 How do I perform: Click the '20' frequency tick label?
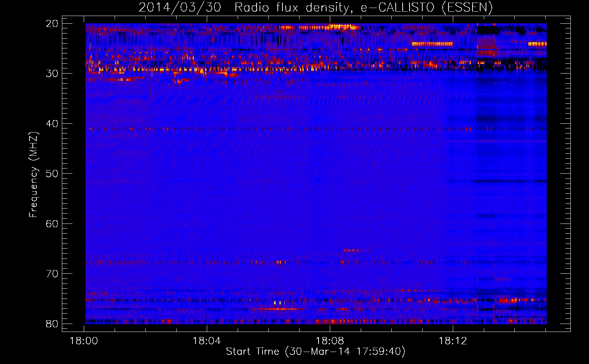click(52, 24)
